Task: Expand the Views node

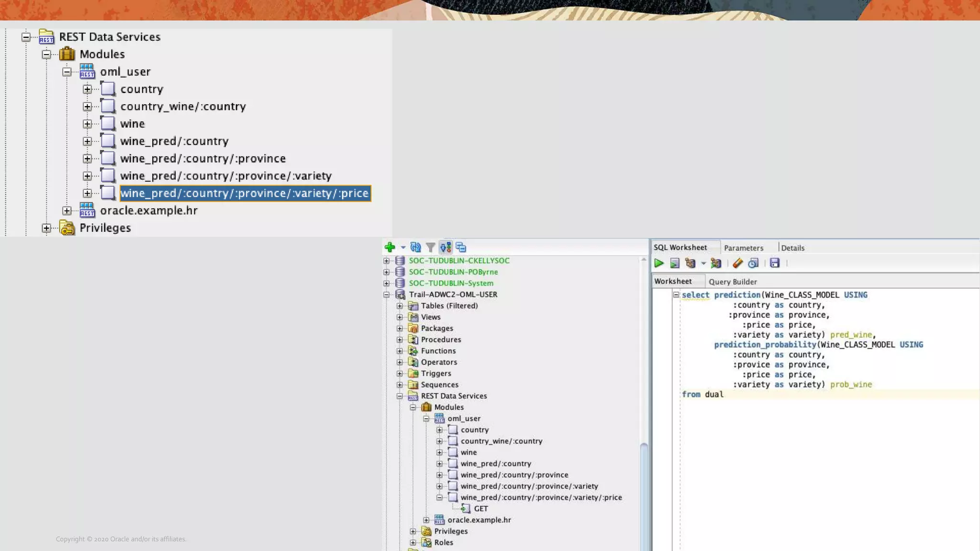Action: pyautogui.click(x=400, y=317)
